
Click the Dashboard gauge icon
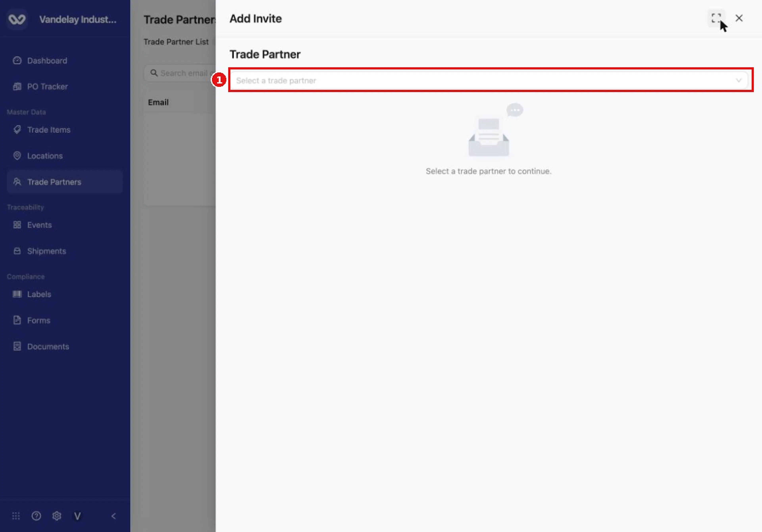pyautogui.click(x=17, y=60)
